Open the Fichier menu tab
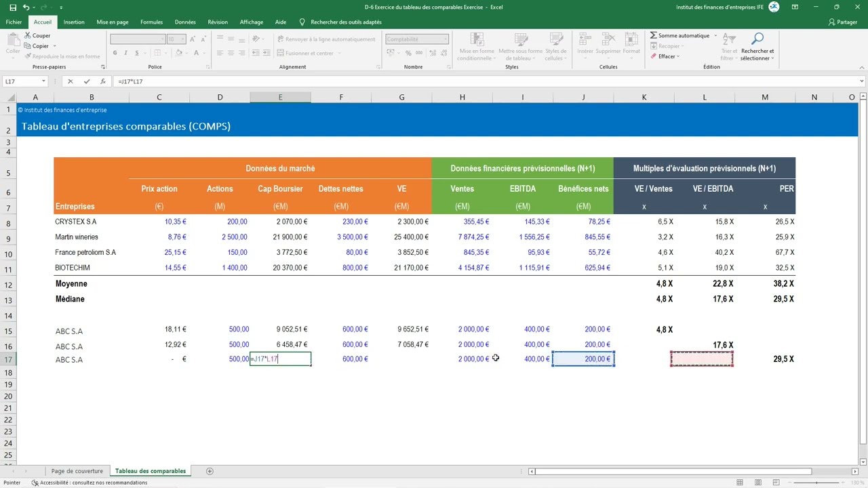Screen dimensions: 868x488 point(14,22)
